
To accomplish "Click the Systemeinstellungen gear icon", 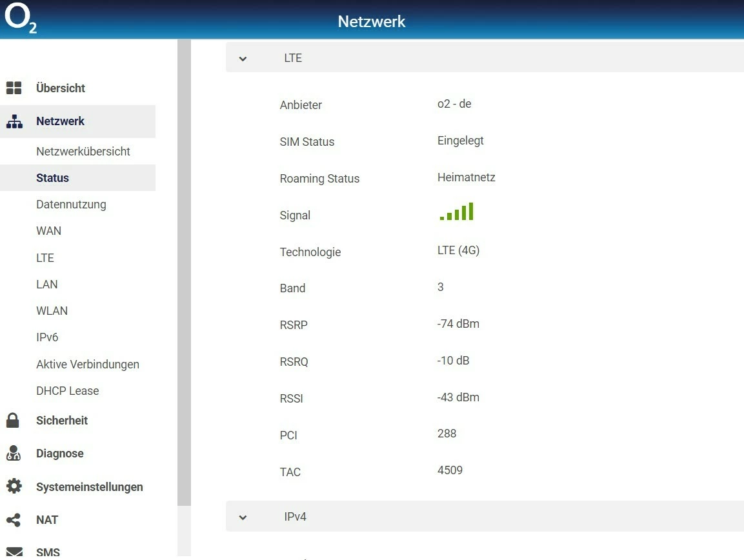I will click(x=14, y=486).
